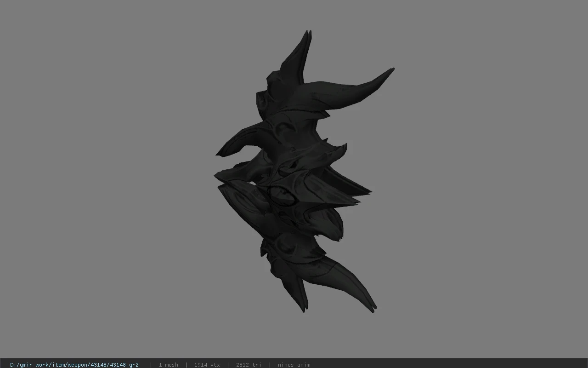Click the 'nincs anim' status entry
588x368 pixels.
294,365
